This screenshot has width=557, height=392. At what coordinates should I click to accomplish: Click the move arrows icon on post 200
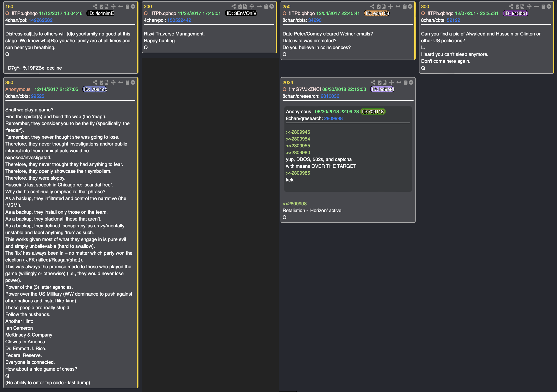click(x=252, y=7)
